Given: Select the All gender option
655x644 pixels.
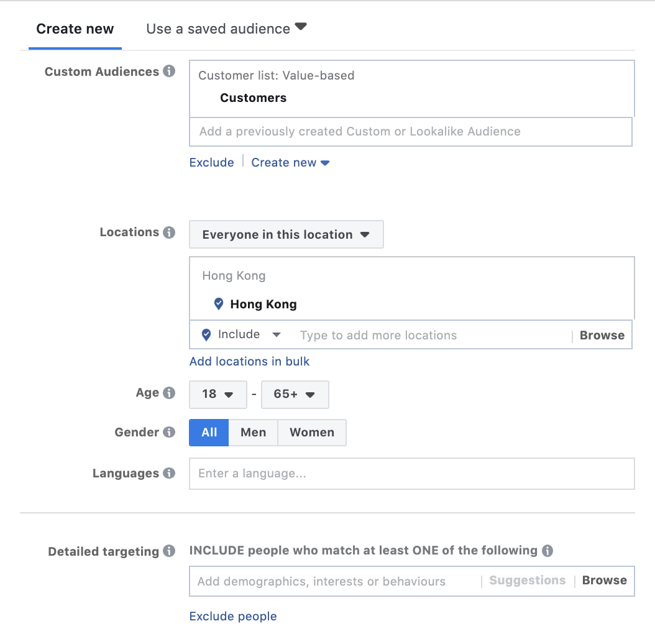Looking at the screenshot, I should [209, 433].
